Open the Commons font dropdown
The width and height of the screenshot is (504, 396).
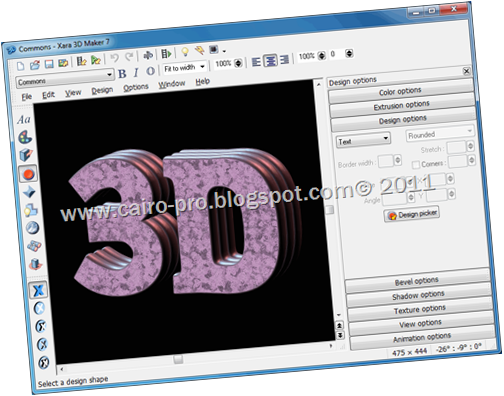click(65, 79)
